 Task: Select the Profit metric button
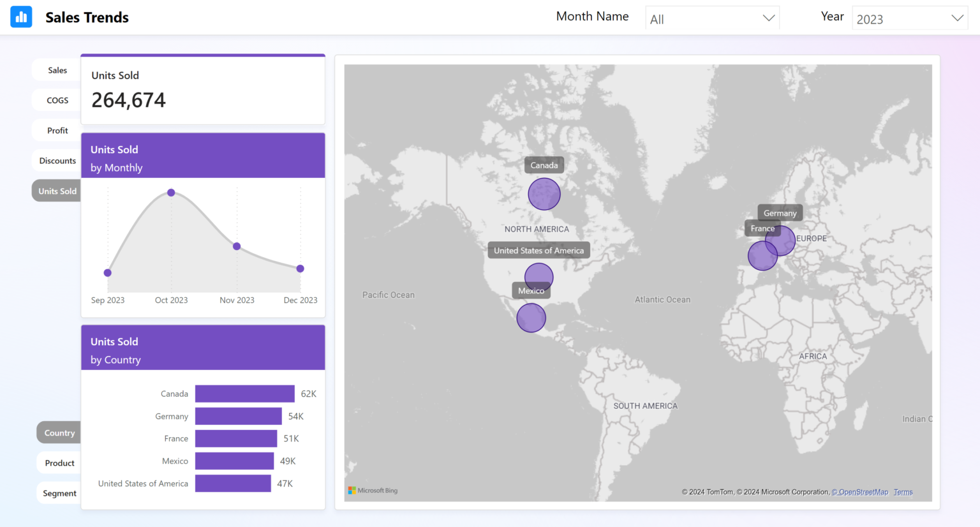point(56,130)
